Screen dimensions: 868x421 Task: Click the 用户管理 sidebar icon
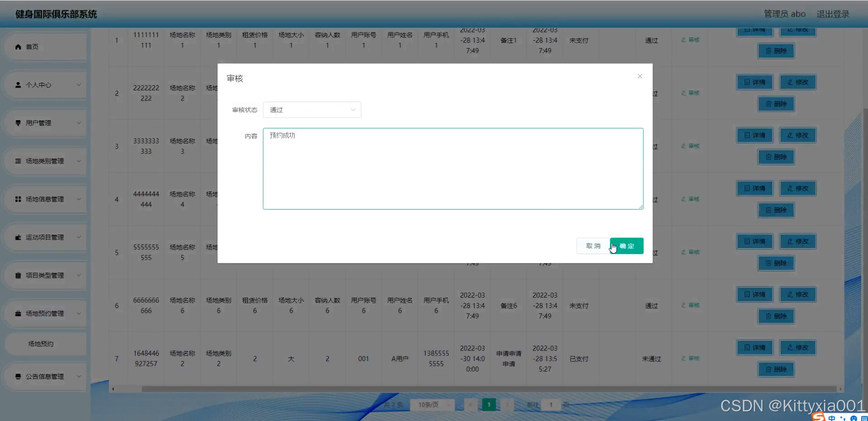point(18,123)
